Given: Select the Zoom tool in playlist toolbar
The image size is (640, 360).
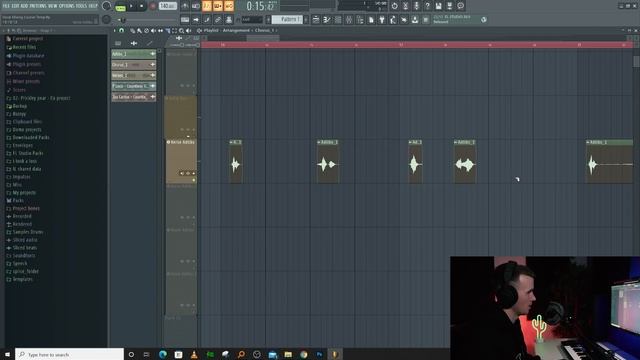Looking at the screenshot, I should [x=181, y=31].
